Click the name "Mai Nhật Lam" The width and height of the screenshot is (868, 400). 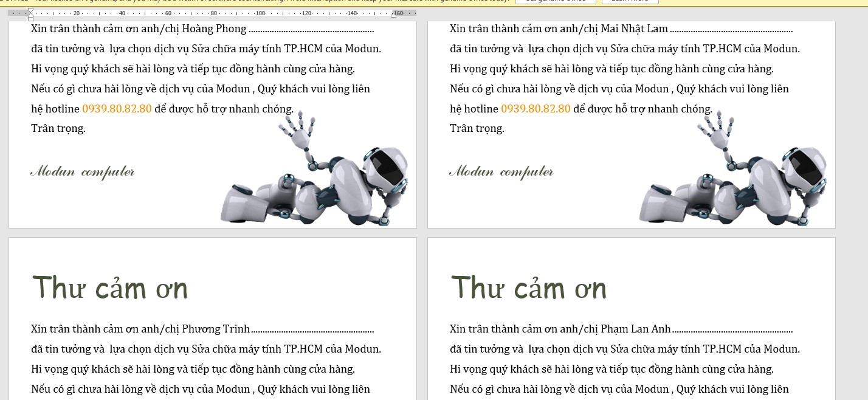(634, 29)
